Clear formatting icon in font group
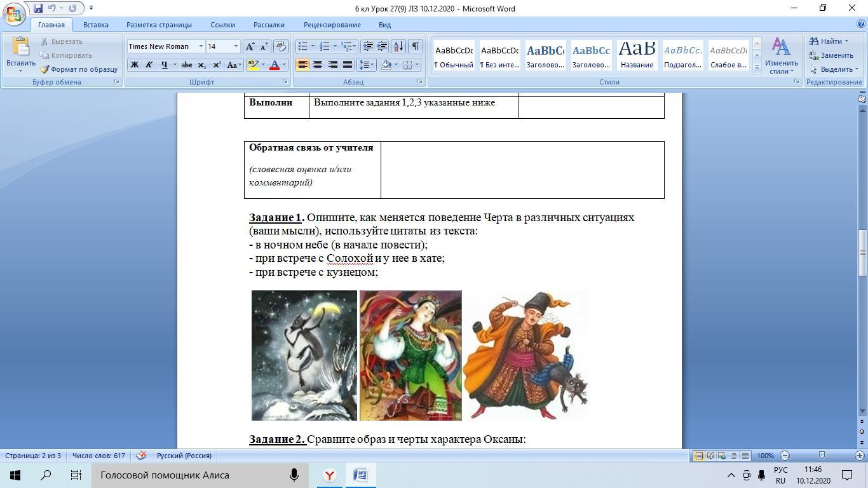 coord(280,46)
